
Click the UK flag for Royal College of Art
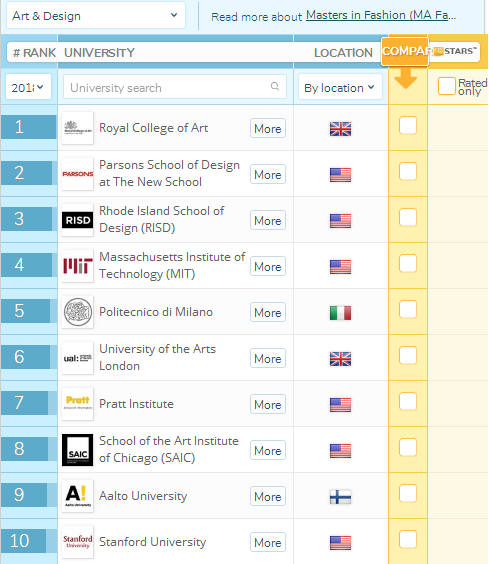[x=340, y=129]
